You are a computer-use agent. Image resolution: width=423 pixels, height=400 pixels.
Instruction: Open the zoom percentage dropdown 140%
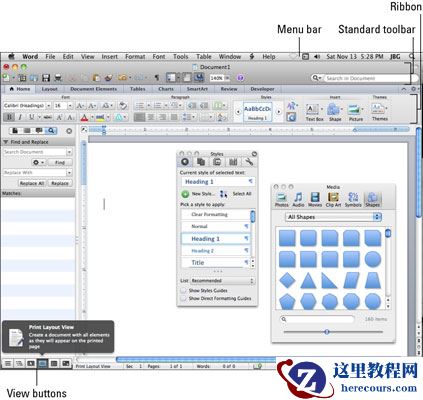228,78
